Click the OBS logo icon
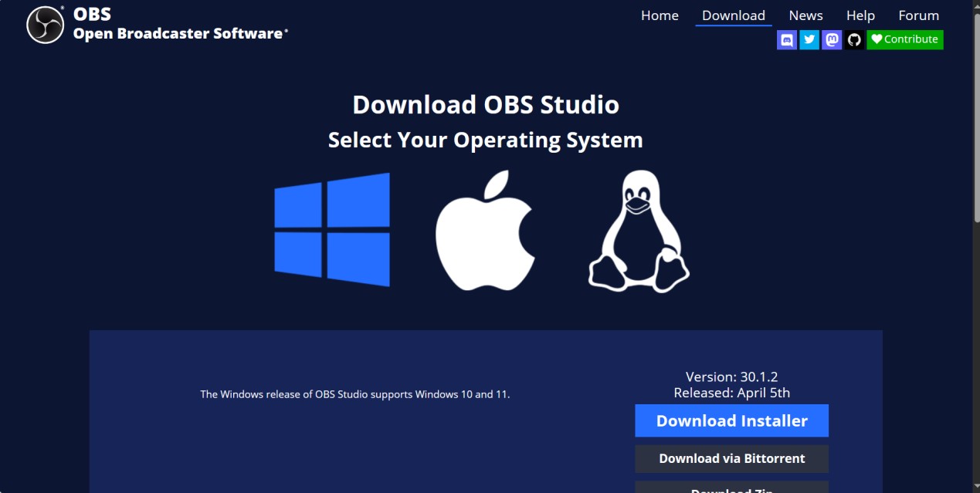Image resolution: width=980 pixels, height=493 pixels. click(45, 25)
